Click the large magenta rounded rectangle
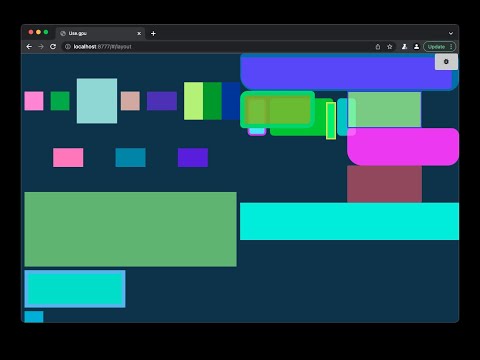The image size is (480, 360). coord(403,147)
